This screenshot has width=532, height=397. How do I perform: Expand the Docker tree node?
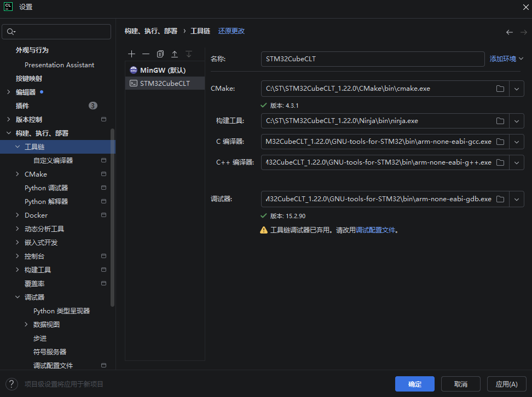(x=18, y=215)
